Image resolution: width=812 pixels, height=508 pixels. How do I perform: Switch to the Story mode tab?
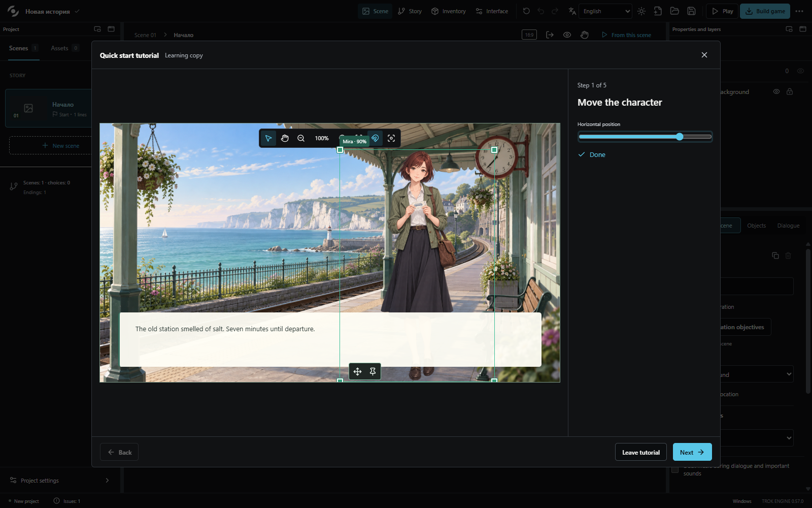pyautogui.click(x=410, y=11)
